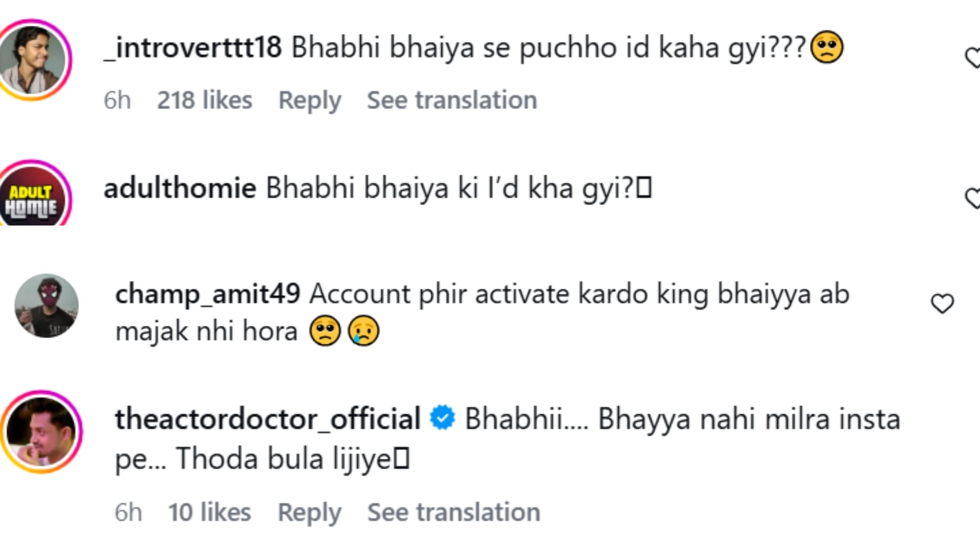The image size is (980, 551).
Task: Click the blue verified badge beside theactordoctor_official
Action: click(442, 418)
